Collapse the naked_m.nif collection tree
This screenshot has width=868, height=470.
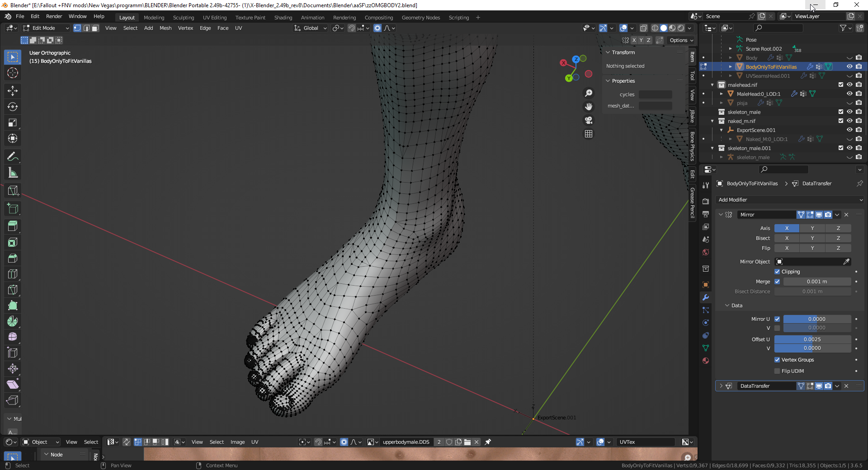point(712,121)
